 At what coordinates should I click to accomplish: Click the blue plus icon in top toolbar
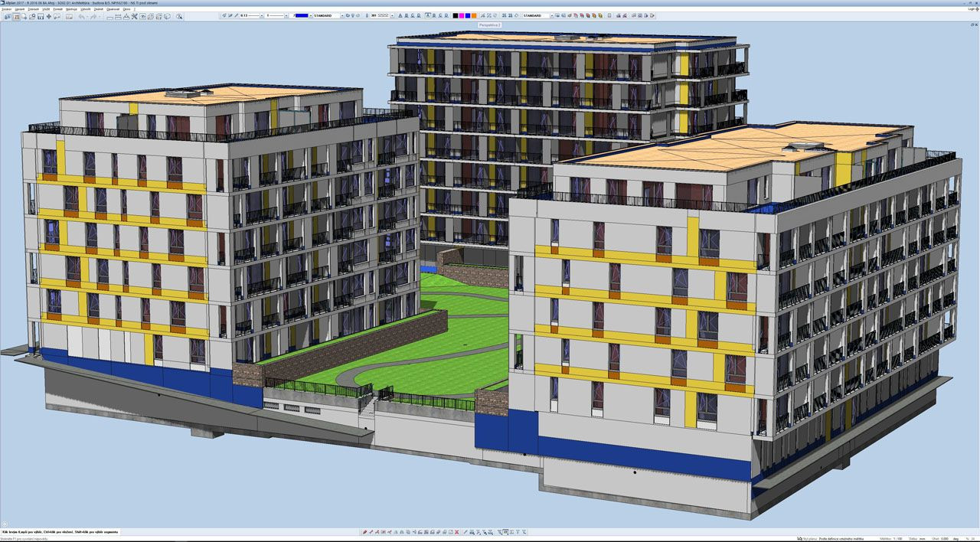[x=49, y=16]
